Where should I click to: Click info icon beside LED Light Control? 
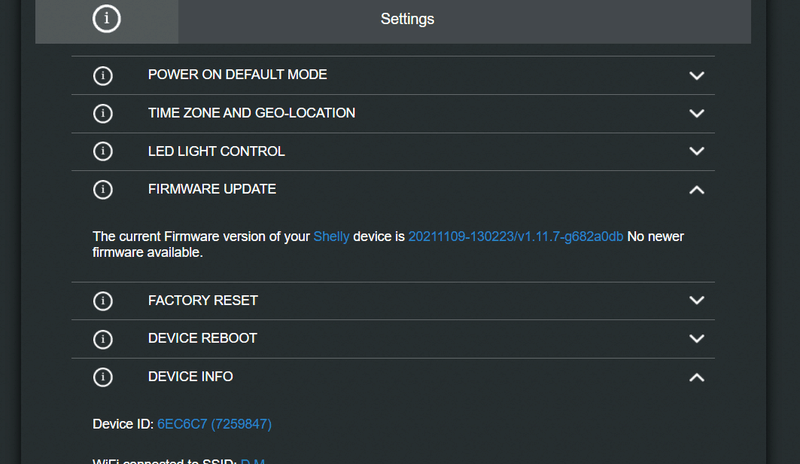click(103, 151)
